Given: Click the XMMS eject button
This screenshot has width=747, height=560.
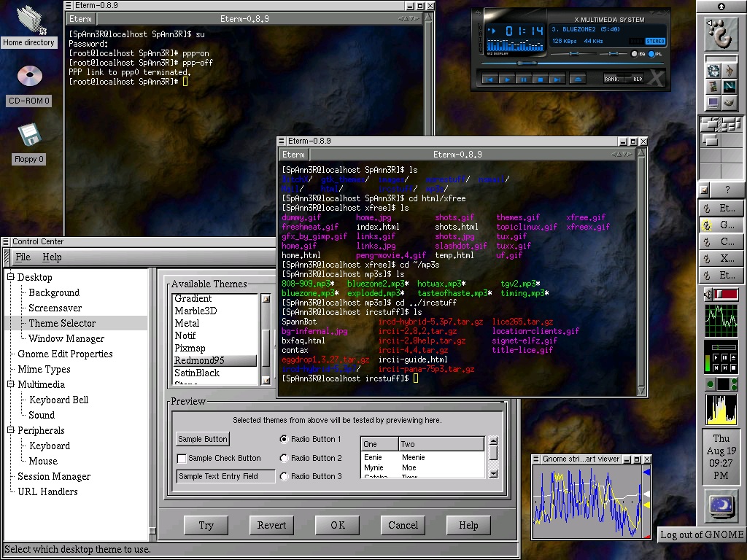Looking at the screenshot, I should coord(578,79).
